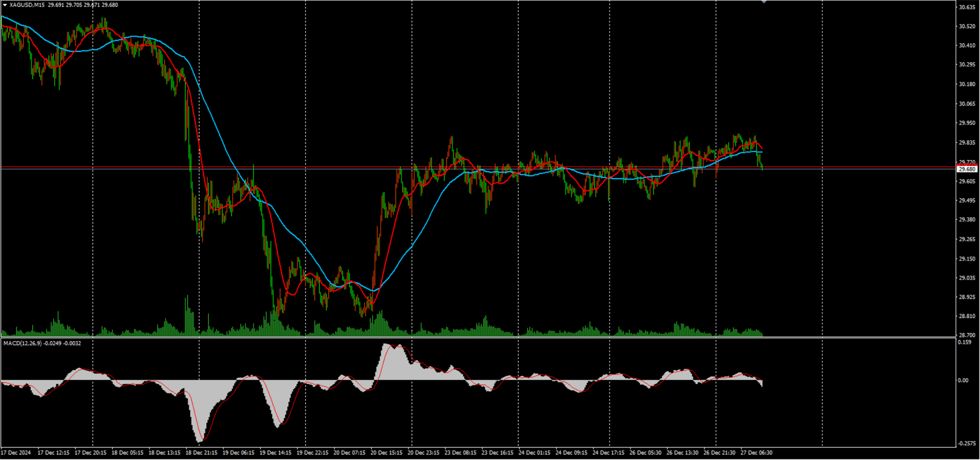This screenshot has width=980, height=460.
Task: Click the 26 Dec 13:30 time label
Action: tap(682, 453)
